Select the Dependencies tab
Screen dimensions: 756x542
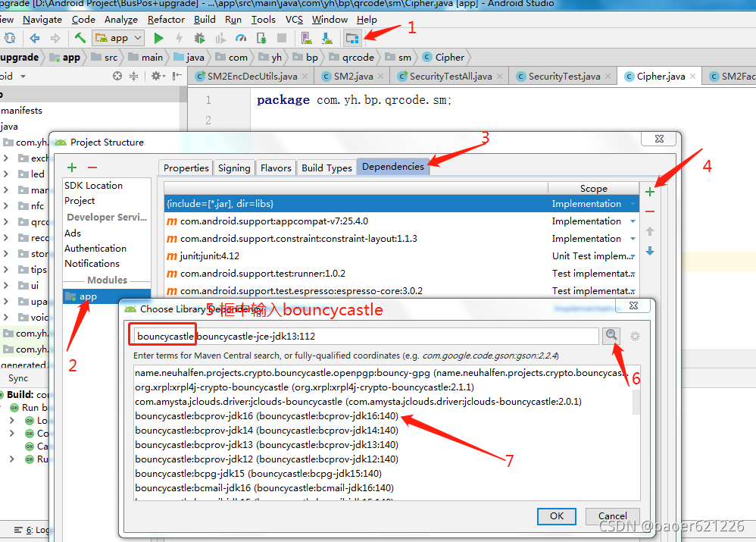coord(393,167)
